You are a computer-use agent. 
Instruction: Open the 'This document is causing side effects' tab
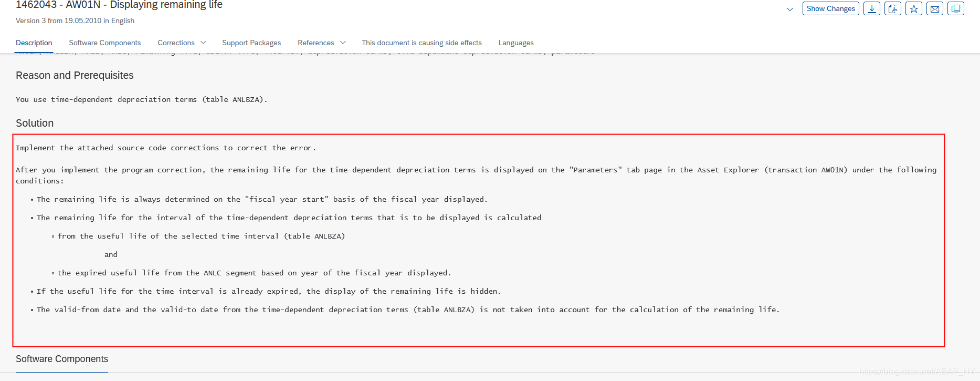click(x=421, y=43)
